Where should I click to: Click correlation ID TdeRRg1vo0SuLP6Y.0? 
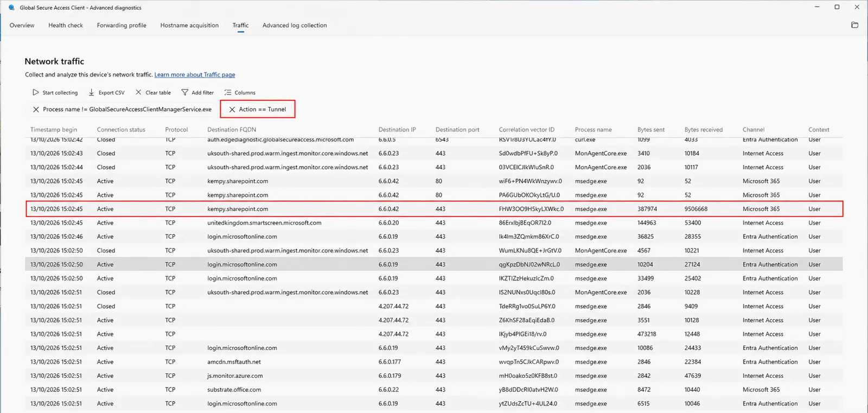(527, 307)
